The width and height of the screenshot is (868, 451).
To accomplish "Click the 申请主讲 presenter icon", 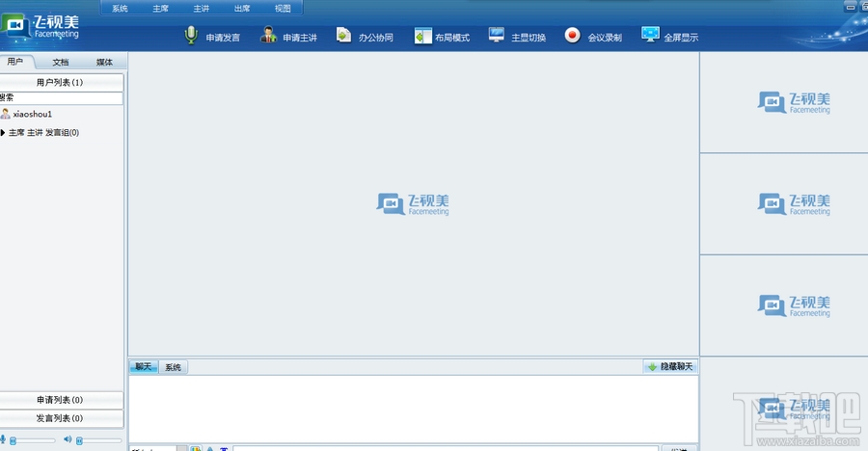I will tap(268, 35).
